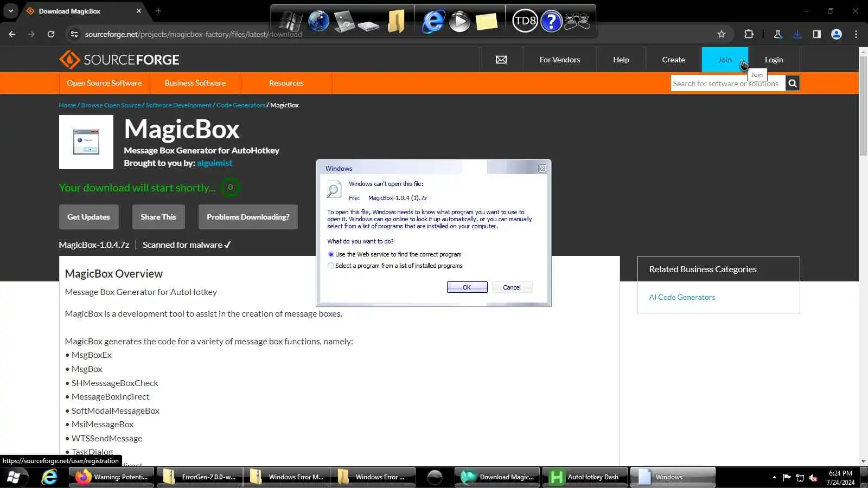Viewport: 868px width, 488px height.
Task: Follow the Home breadcrumb link
Action: pos(67,105)
